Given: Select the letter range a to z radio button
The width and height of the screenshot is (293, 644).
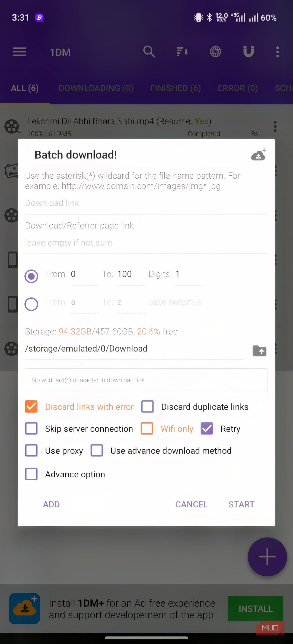Looking at the screenshot, I should 31,304.
